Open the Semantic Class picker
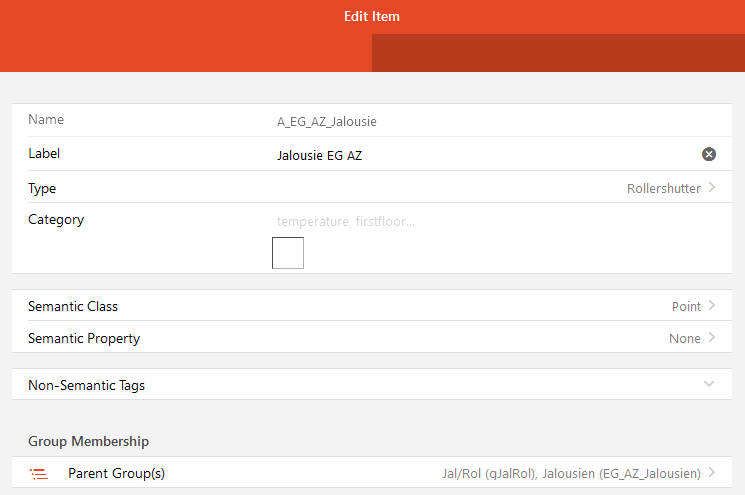 [x=370, y=306]
